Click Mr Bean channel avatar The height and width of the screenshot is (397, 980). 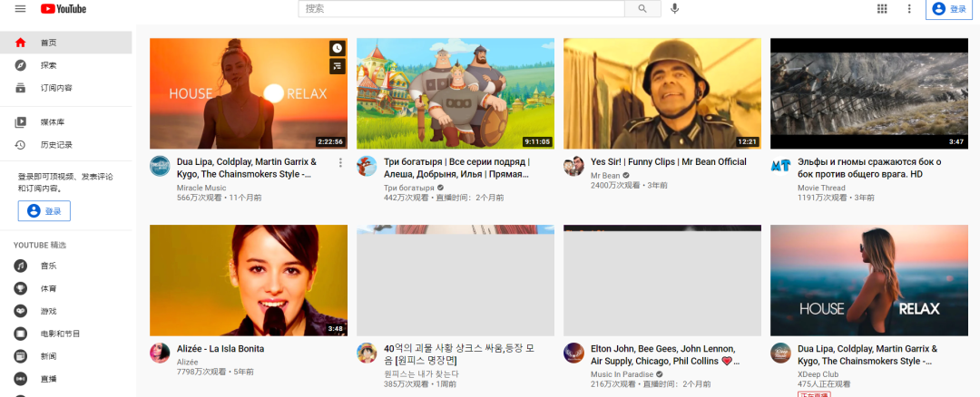click(573, 166)
